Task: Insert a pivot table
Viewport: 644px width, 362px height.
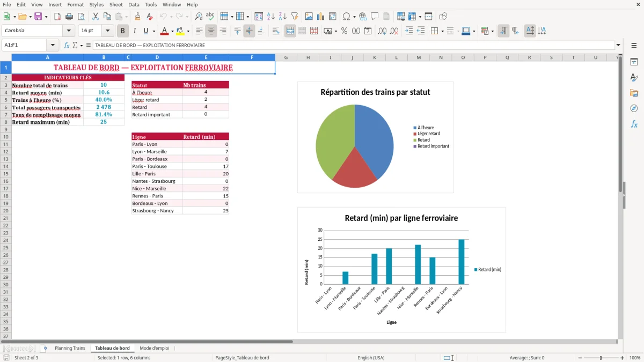Action: coord(333,17)
